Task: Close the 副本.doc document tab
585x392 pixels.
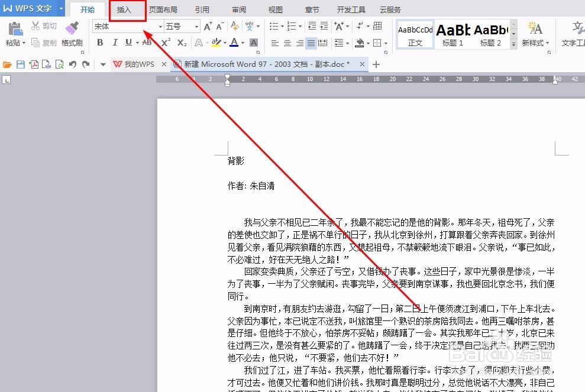Action: point(362,64)
